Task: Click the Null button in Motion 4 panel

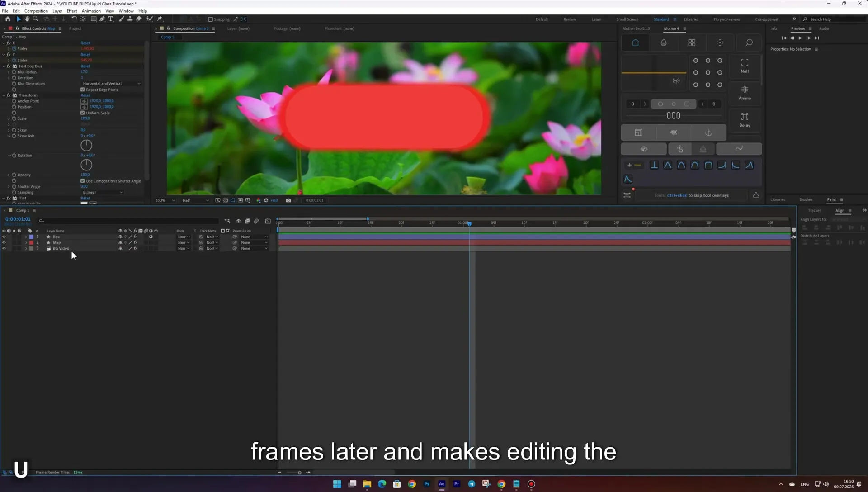Action: [745, 66]
